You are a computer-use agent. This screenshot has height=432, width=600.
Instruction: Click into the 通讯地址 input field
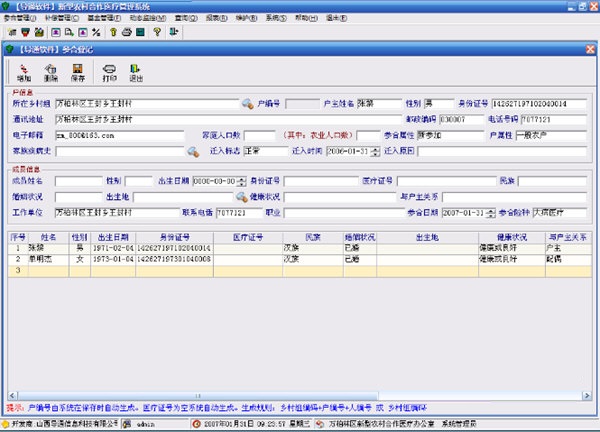[x=228, y=120]
